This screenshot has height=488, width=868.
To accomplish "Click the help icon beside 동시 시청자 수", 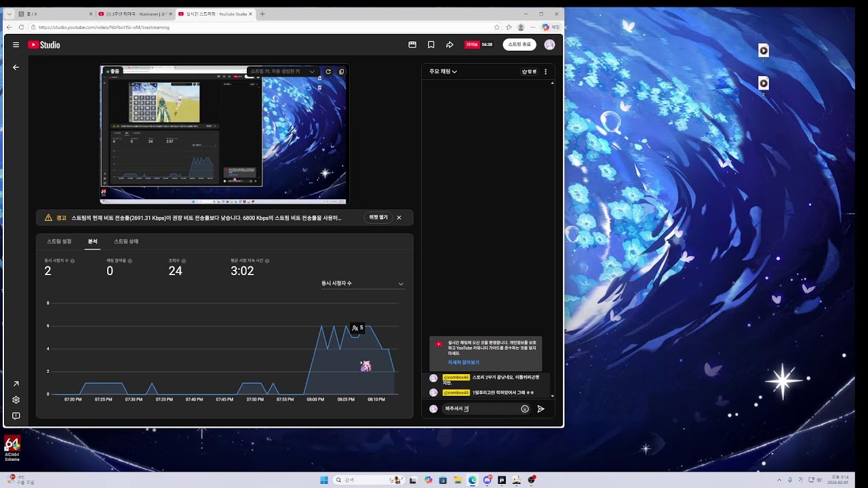I will [x=73, y=260].
